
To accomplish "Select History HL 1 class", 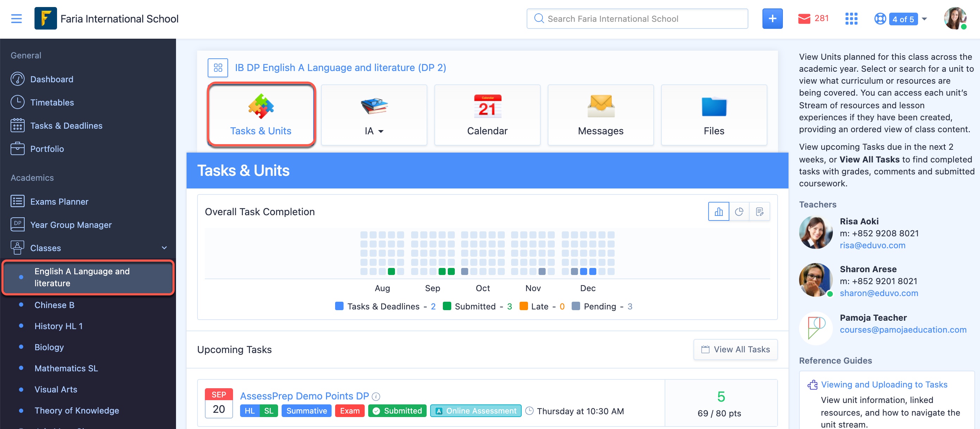I will 58,326.
